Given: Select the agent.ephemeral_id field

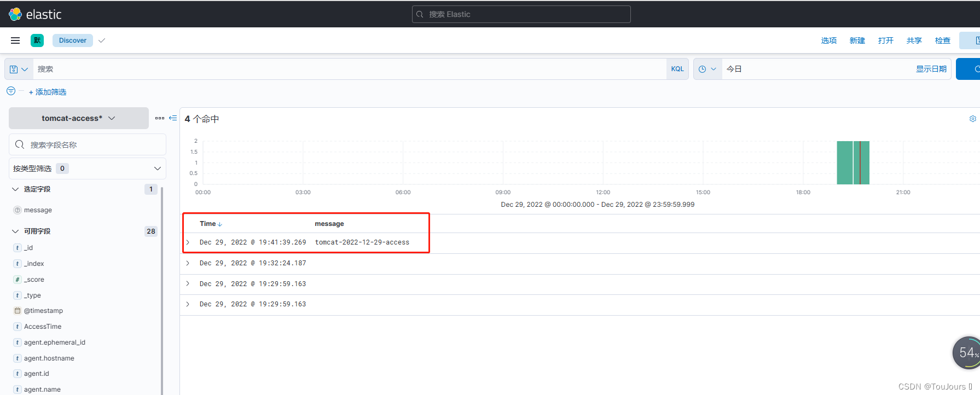Looking at the screenshot, I should tap(55, 342).
